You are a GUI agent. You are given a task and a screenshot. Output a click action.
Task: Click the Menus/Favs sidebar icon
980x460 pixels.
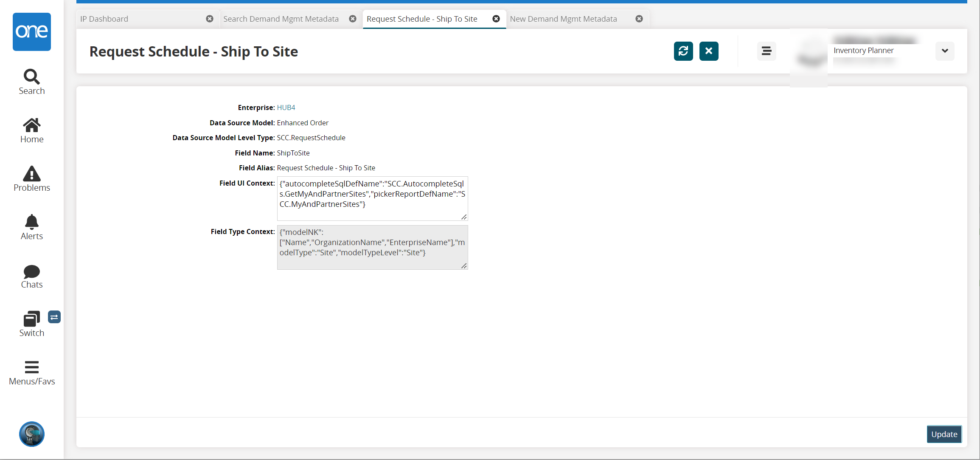coord(31,372)
